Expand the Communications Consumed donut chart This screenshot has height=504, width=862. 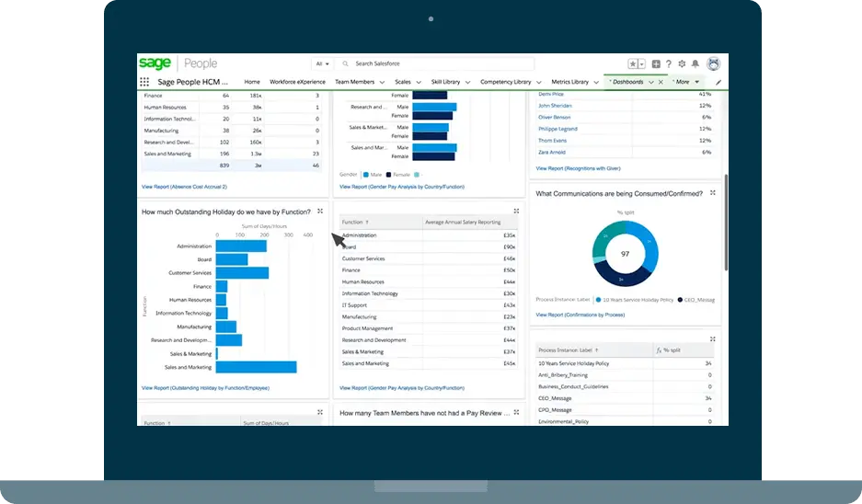point(712,193)
